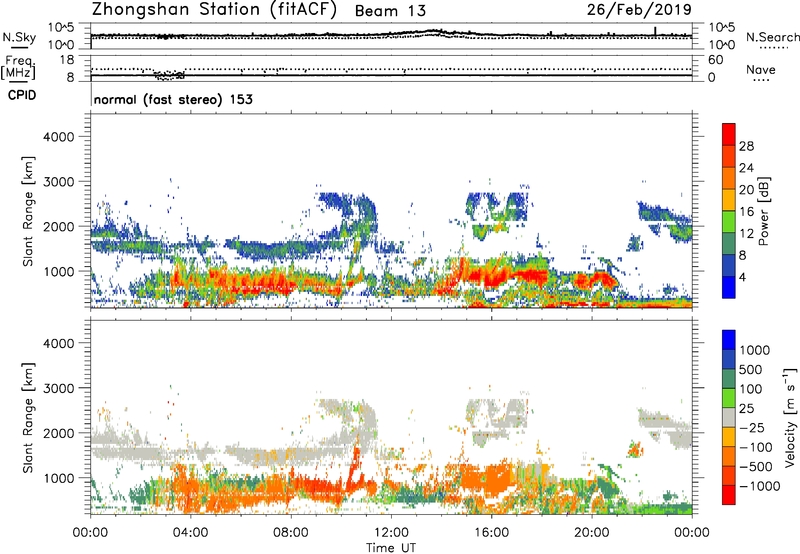Click the 'Power [dB]' colorbar label
The image size is (800, 554).
point(763,211)
